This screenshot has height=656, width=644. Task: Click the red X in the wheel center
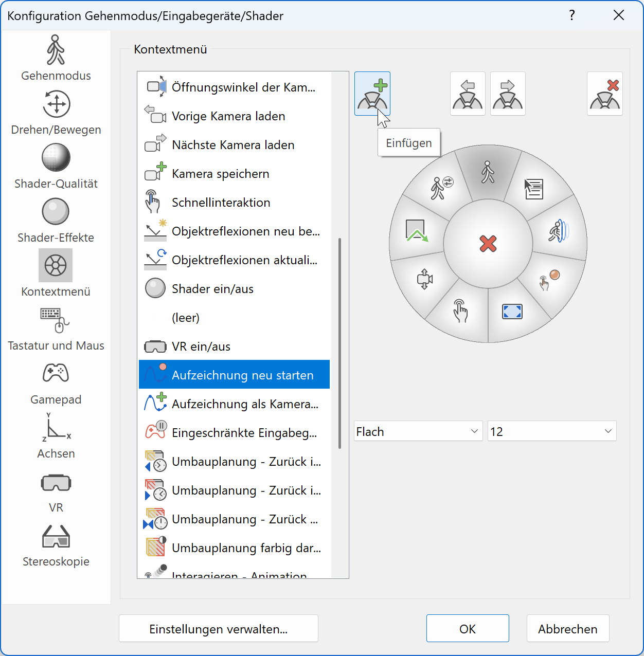coord(488,245)
